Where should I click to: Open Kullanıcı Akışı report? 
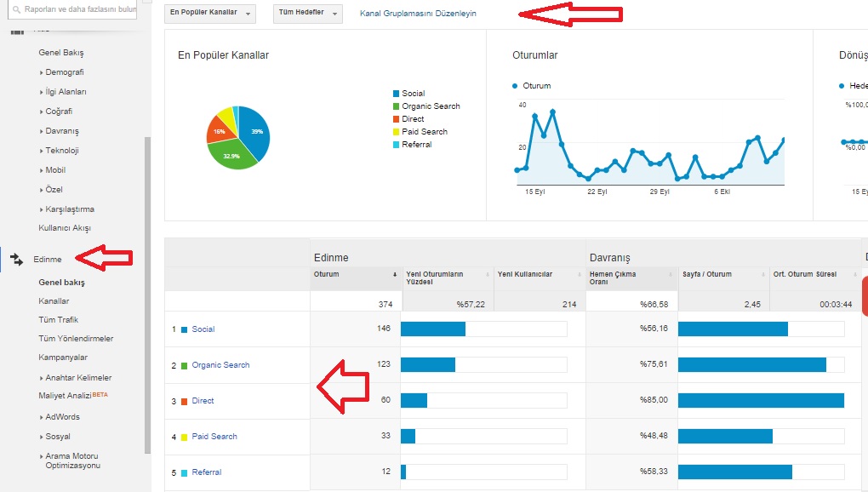coord(65,228)
